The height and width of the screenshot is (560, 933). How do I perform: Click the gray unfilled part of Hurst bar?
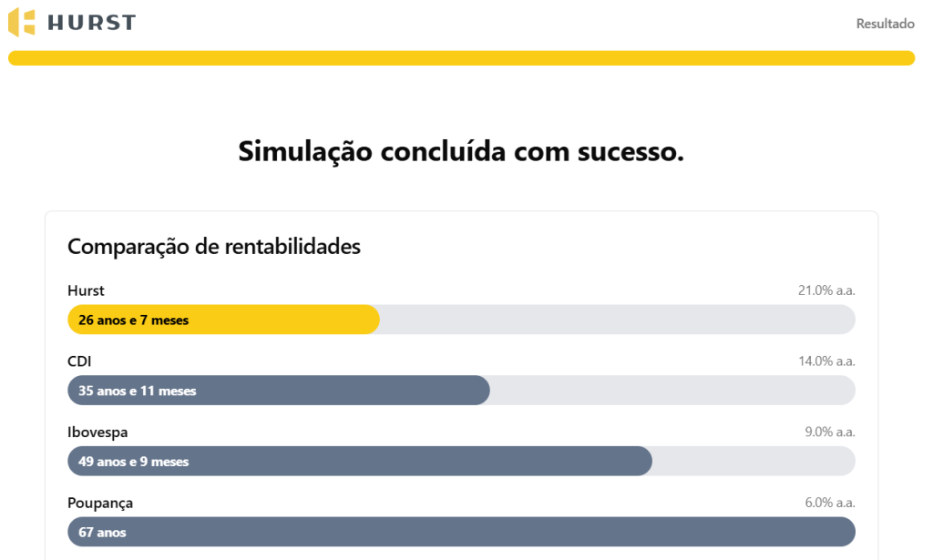point(617,320)
